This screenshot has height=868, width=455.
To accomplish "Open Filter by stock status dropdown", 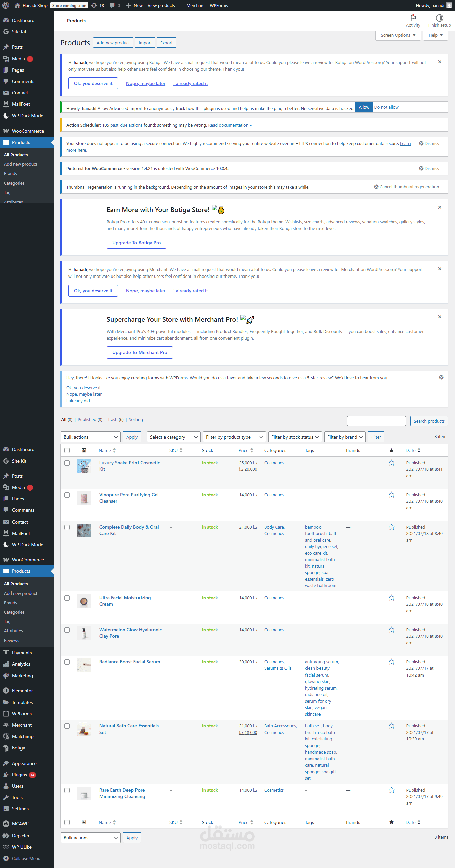I will tap(295, 437).
